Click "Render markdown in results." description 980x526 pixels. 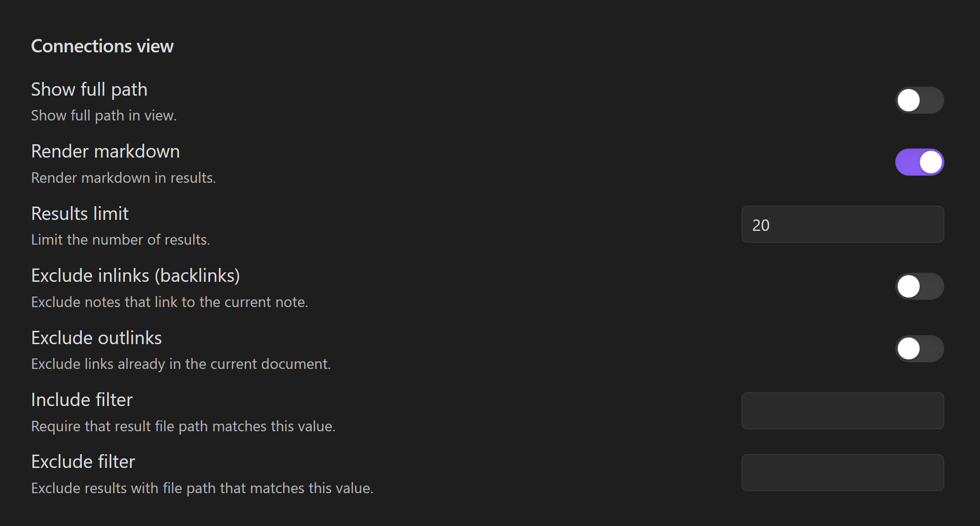[123, 178]
